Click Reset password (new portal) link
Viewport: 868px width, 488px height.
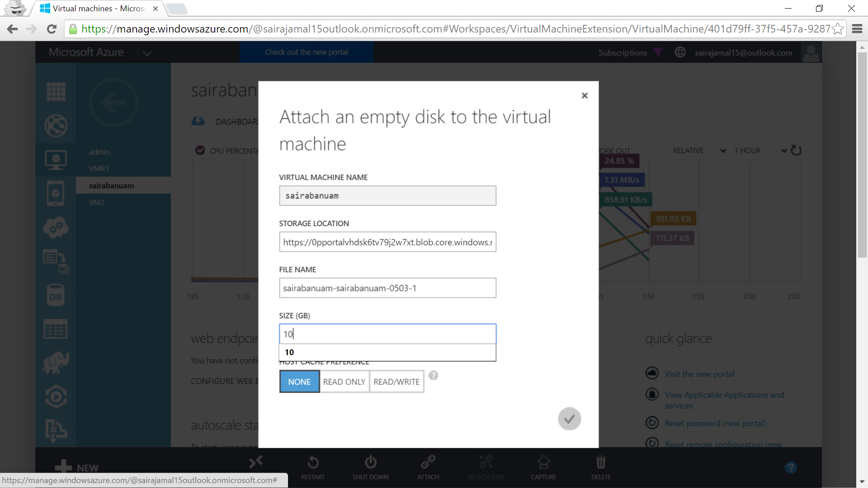pos(715,423)
